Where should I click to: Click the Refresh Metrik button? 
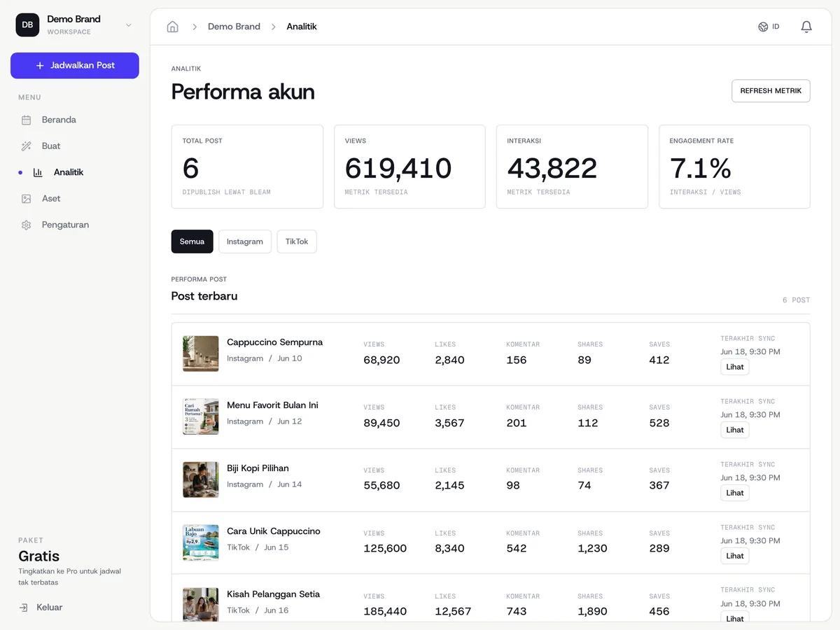point(771,91)
